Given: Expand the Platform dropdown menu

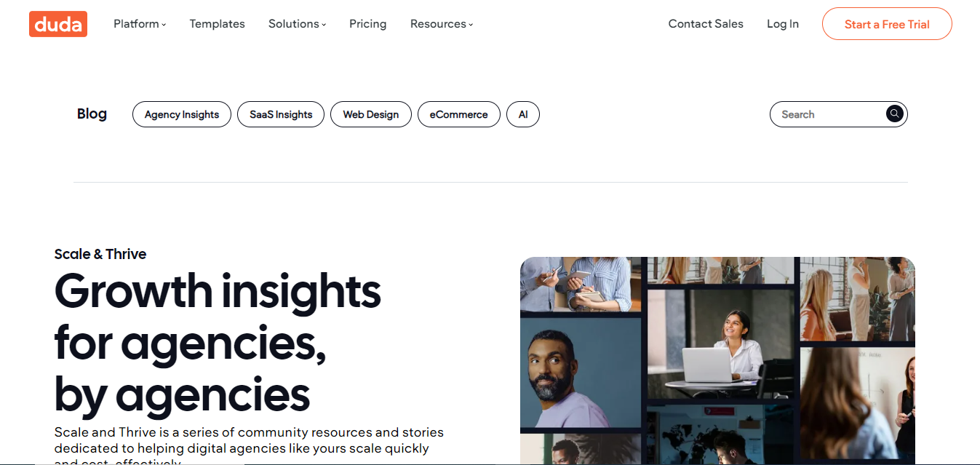Looking at the screenshot, I should [x=140, y=24].
